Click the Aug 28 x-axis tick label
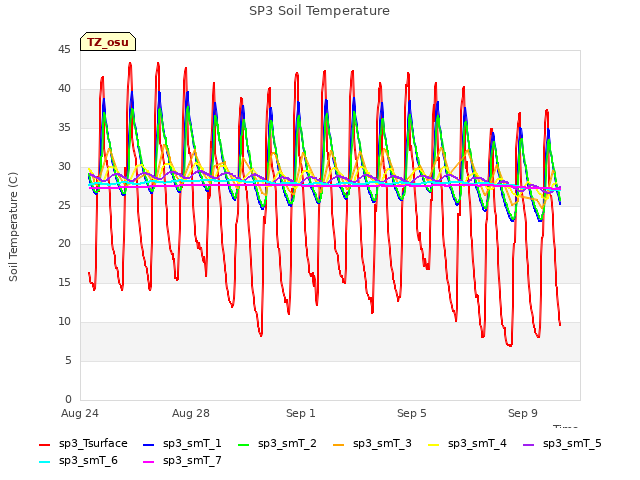The height and width of the screenshot is (480, 640). pyautogui.click(x=191, y=413)
